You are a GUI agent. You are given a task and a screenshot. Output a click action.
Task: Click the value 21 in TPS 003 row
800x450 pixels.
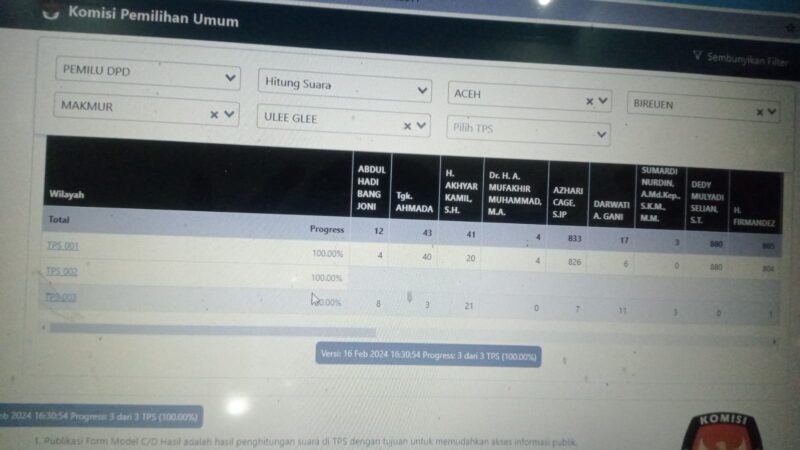point(468,306)
